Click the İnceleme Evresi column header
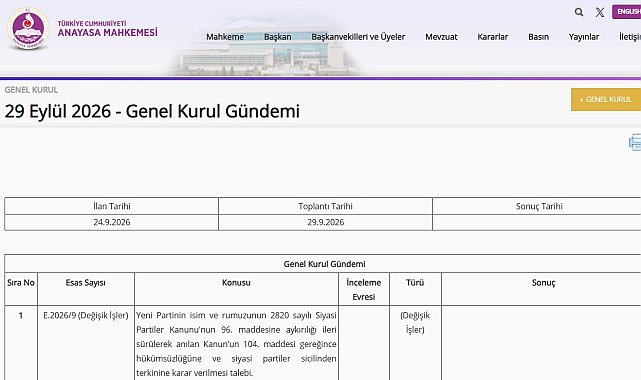 point(363,289)
